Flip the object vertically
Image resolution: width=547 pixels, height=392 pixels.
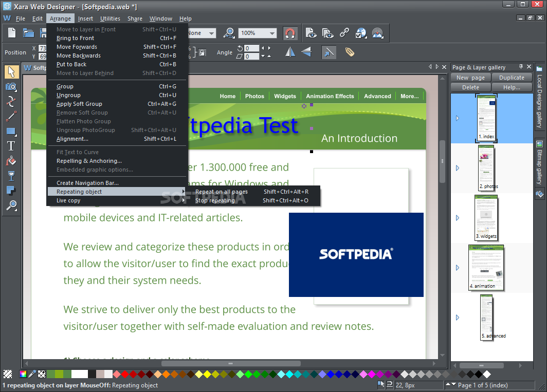pyautogui.click(x=306, y=52)
